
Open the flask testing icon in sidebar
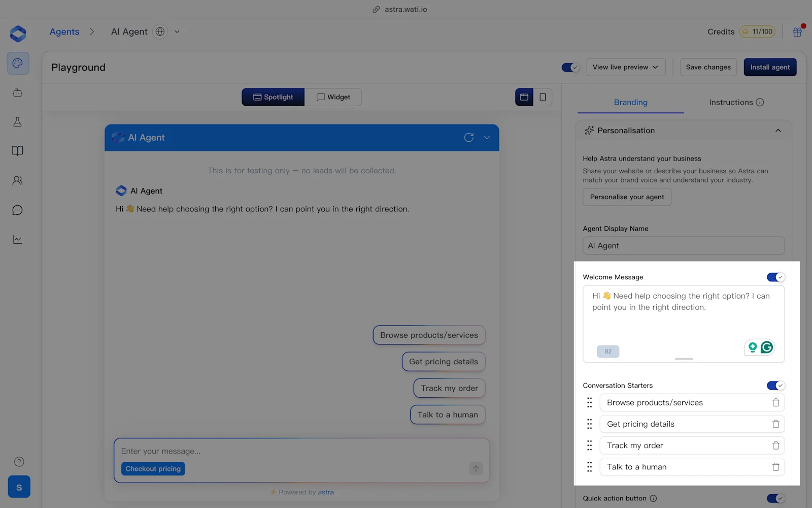click(x=17, y=122)
